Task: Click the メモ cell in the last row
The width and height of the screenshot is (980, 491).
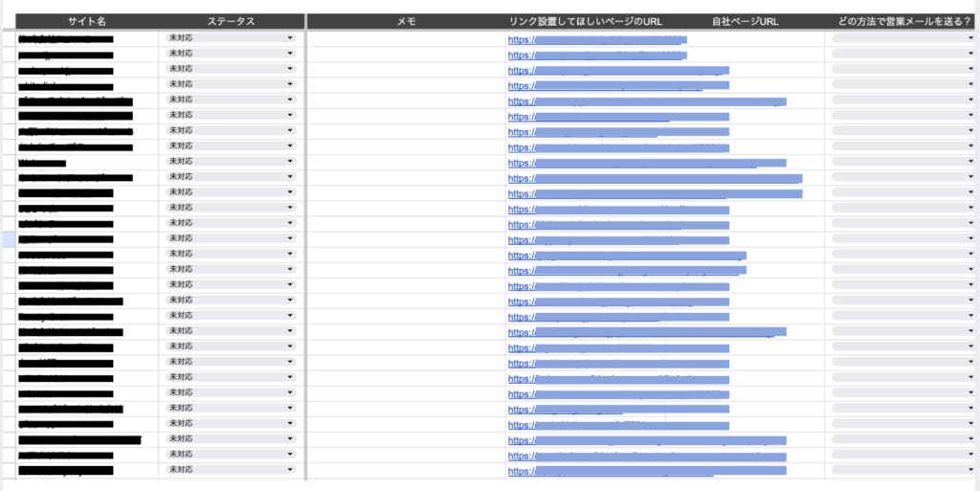Action: (406, 470)
